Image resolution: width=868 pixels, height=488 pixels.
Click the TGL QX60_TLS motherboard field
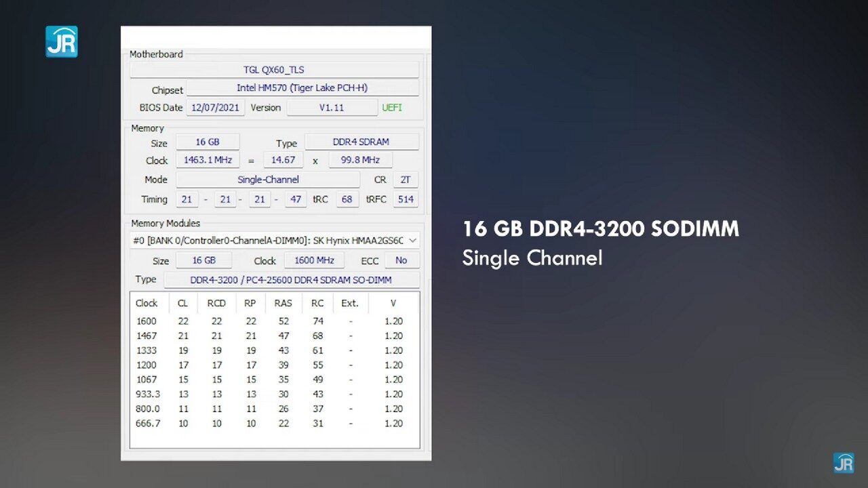(274, 70)
